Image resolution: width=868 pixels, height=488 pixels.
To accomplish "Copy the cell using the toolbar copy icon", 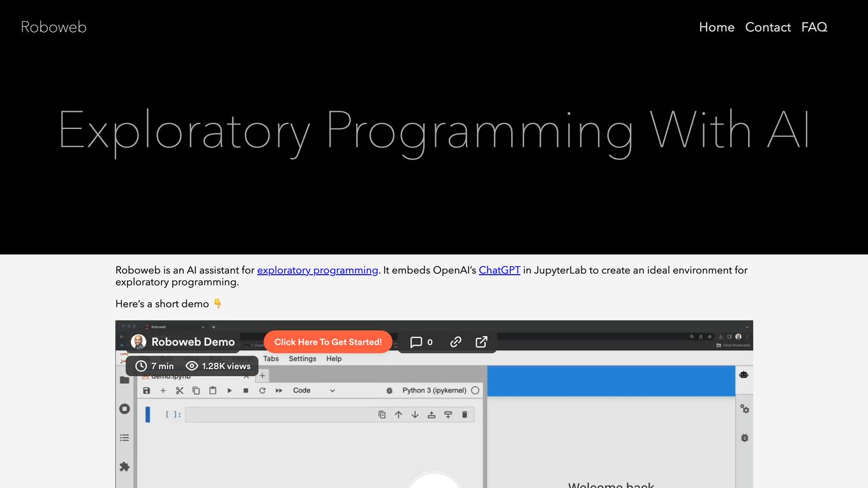I will (x=196, y=390).
